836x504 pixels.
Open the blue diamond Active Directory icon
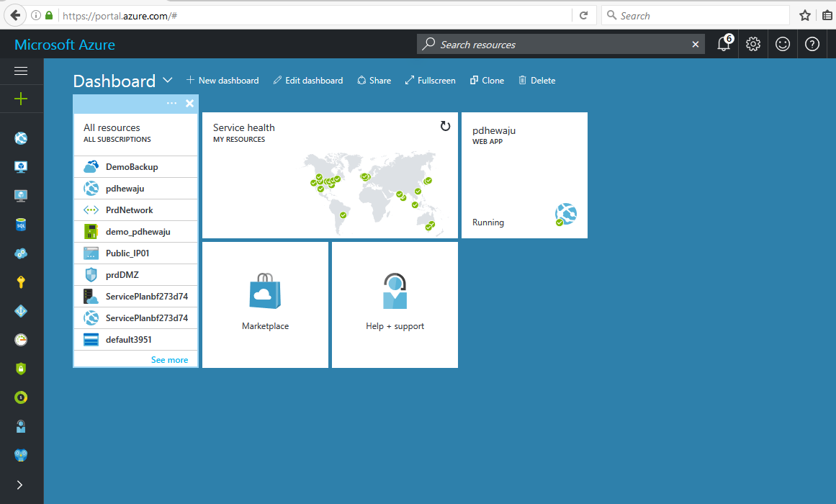click(x=21, y=311)
